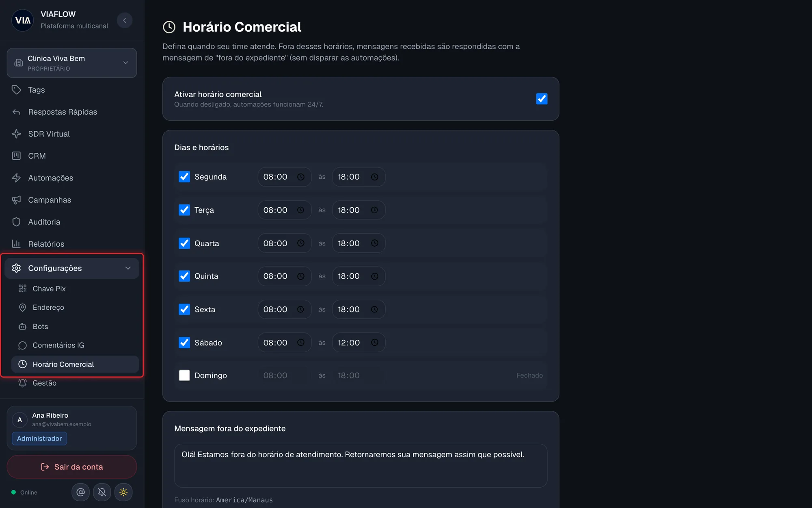This screenshot has width=812, height=508.
Task: Click the Relatórios bar chart icon
Action: pyautogui.click(x=16, y=244)
